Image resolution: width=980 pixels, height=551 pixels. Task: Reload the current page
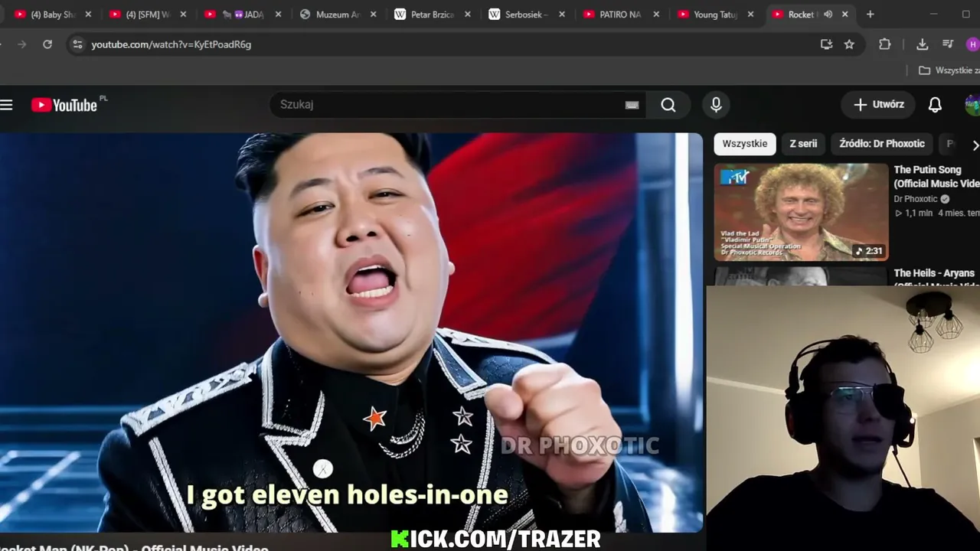tap(47, 44)
